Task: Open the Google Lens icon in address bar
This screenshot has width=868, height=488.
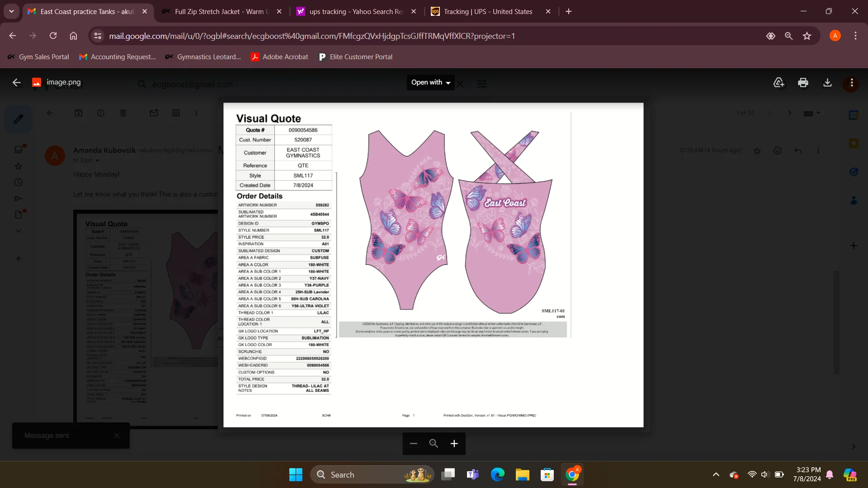Action: coord(771,36)
